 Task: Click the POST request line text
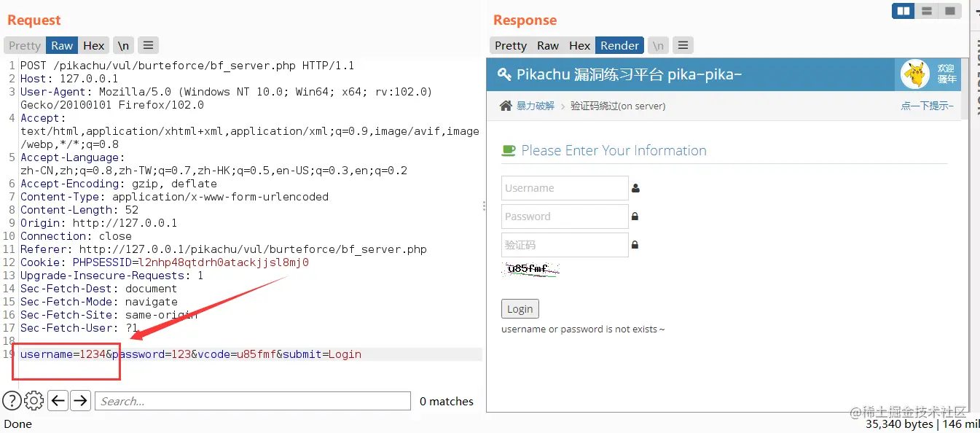tap(187, 66)
